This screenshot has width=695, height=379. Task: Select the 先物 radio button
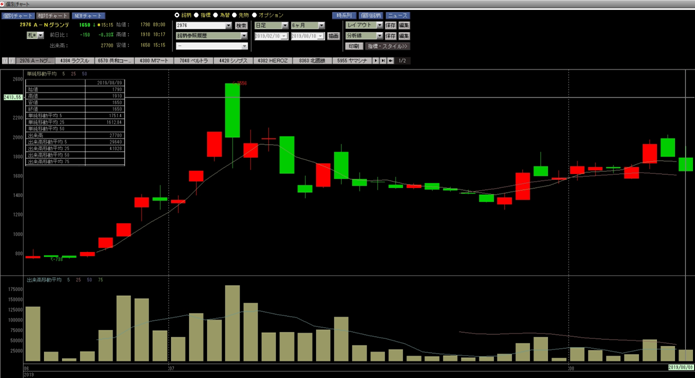234,15
